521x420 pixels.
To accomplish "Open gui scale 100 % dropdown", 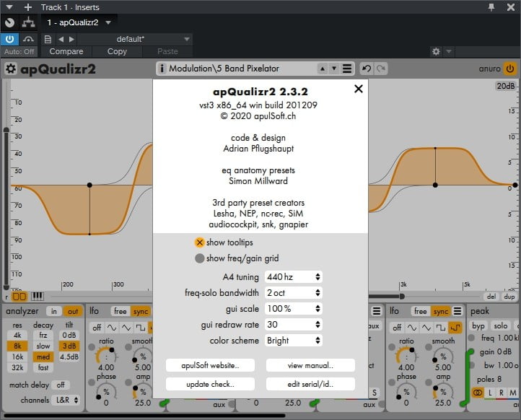I will [x=294, y=309].
